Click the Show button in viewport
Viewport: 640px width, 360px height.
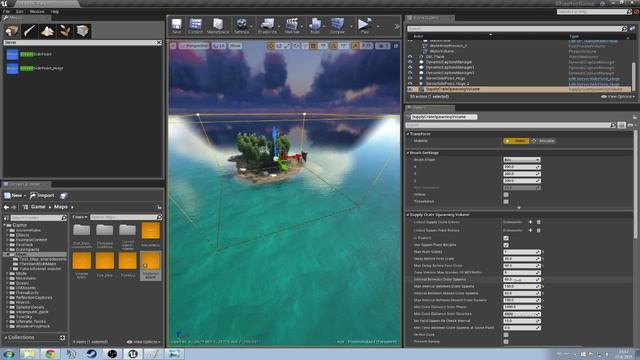click(x=236, y=46)
